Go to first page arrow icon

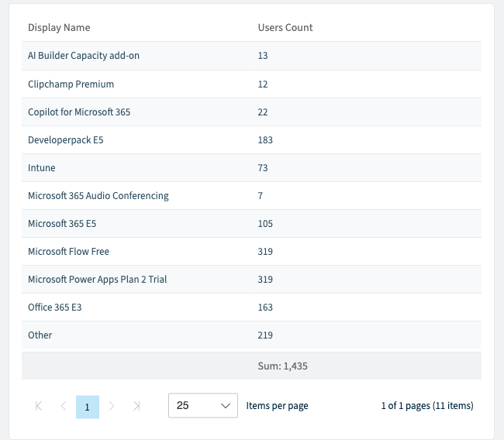(39, 406)
